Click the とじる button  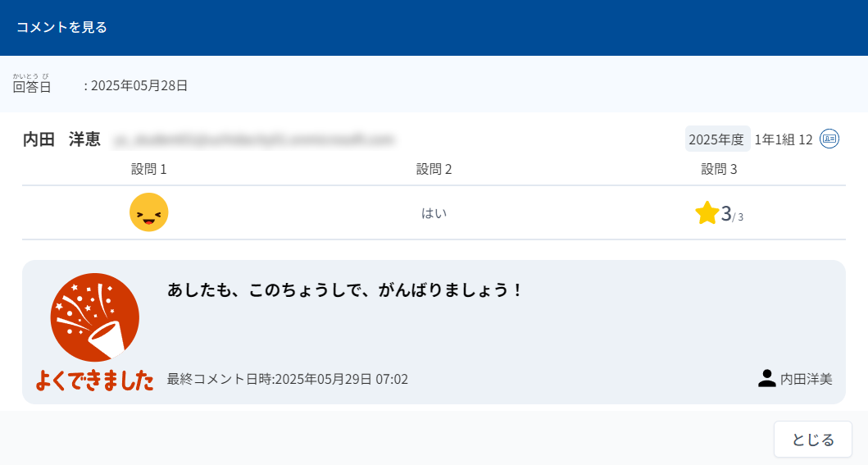pos(812,440)
